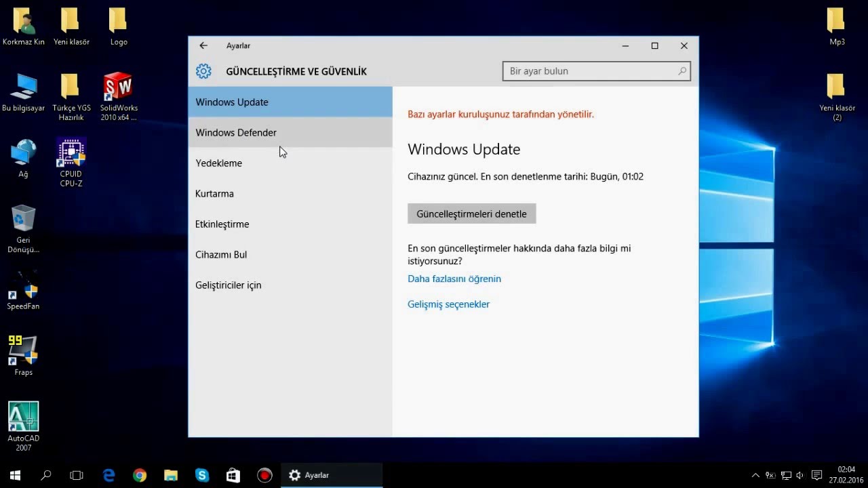Open taskbar search magnifier
This screenshot has height=488, width=868.
[46, 476]
